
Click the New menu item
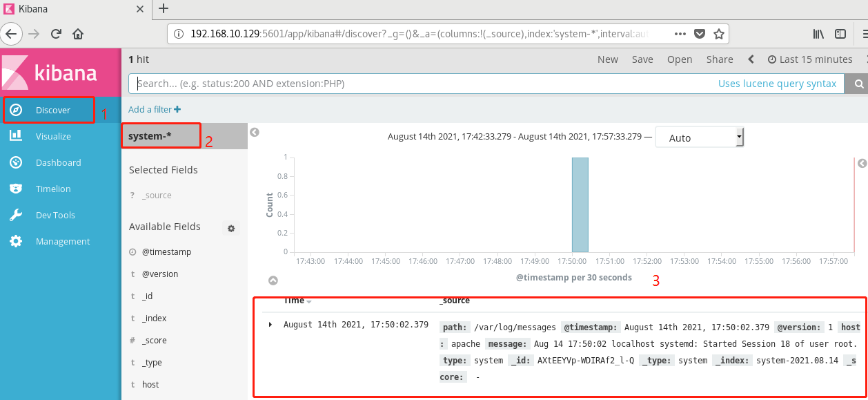pos(608,59)
